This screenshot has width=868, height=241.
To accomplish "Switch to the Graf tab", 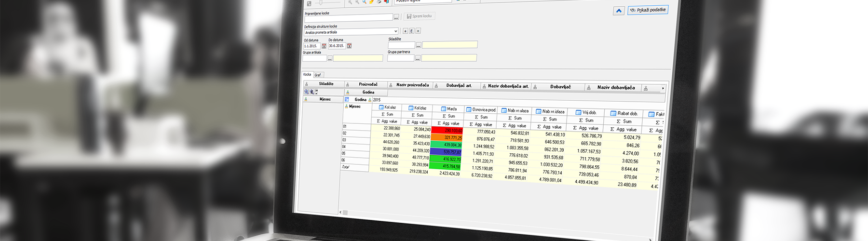I will pyautogui.click(x=318, y=75).
